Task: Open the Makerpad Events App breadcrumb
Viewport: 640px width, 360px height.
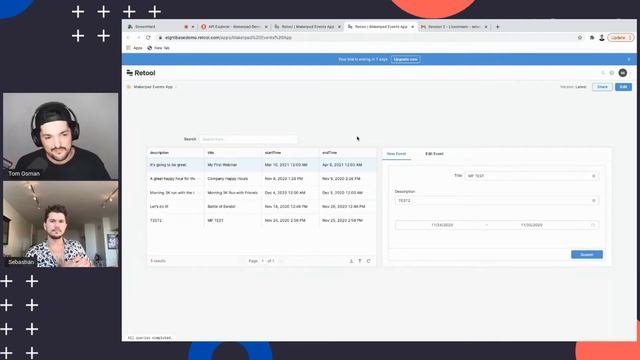Action: point(153,87)
